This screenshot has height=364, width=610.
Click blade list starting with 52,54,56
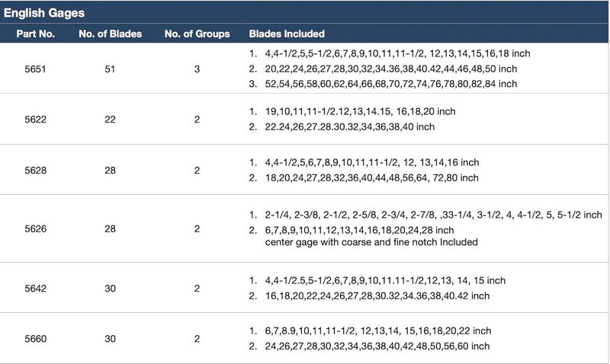pyautogui.click(x=391, y=84)
